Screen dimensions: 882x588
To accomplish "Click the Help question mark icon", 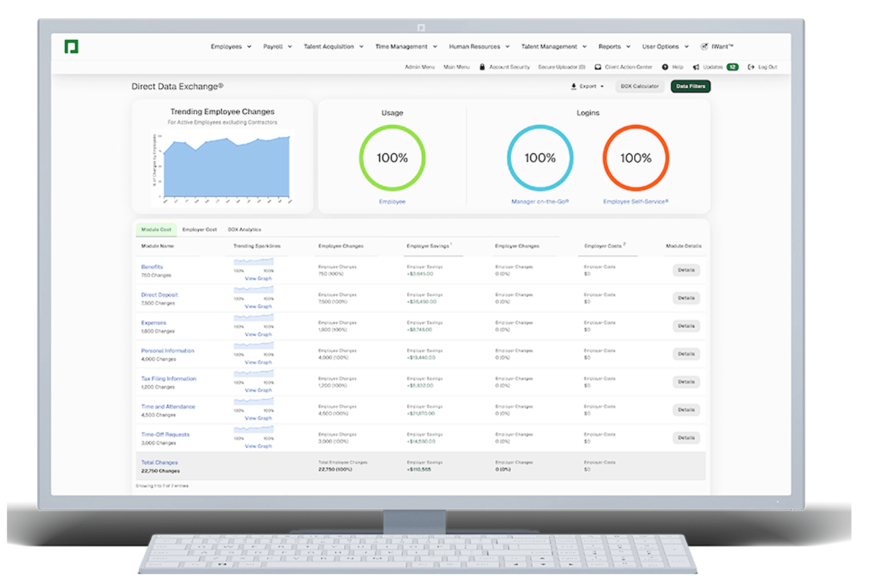I will pos(665,67).
